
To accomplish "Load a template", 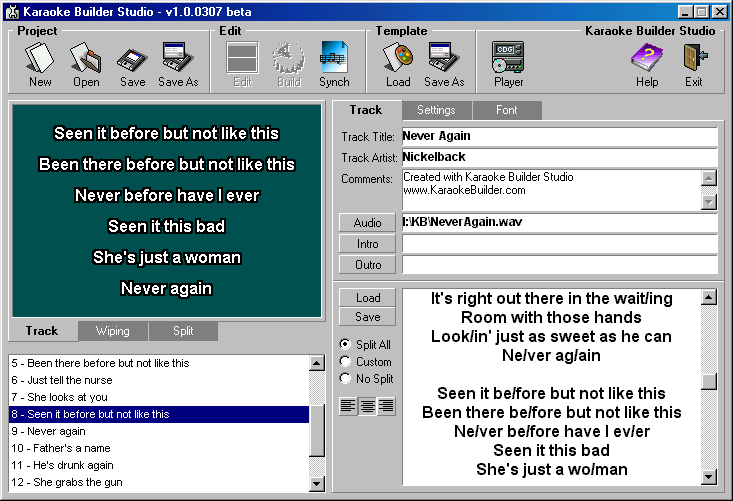I will [x=398, y=64].
